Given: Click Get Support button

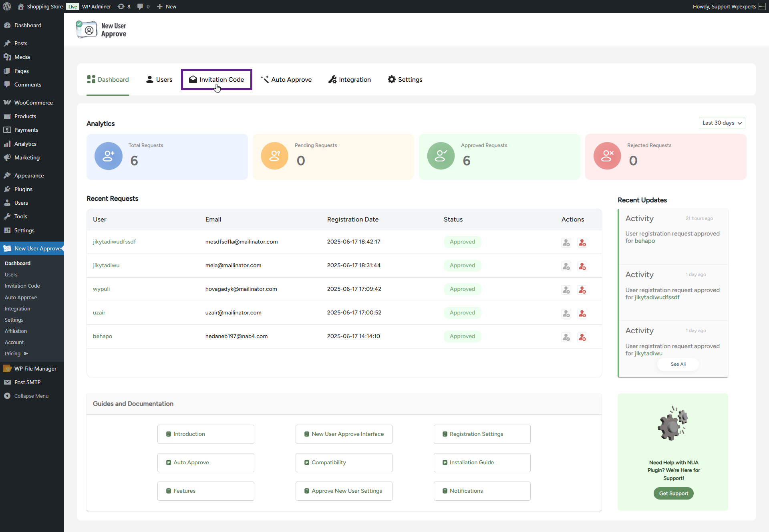Looking at the screenshot, I should (673, 493).
